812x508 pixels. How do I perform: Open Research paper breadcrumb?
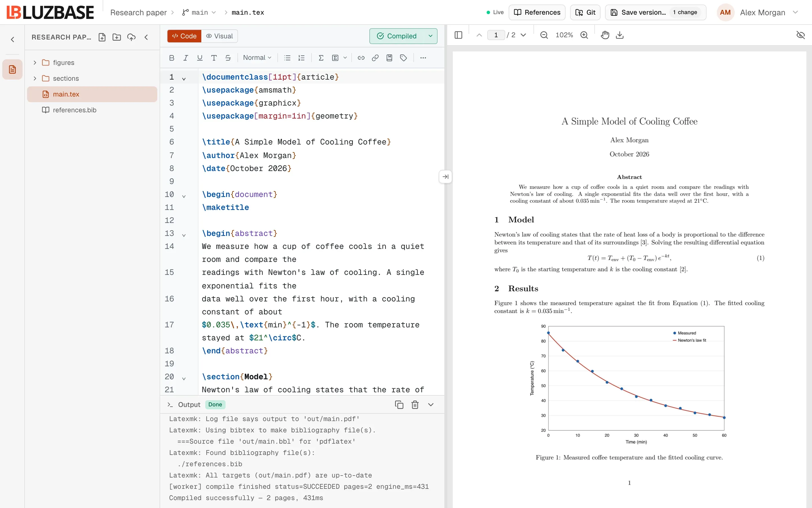click(139, 12)
